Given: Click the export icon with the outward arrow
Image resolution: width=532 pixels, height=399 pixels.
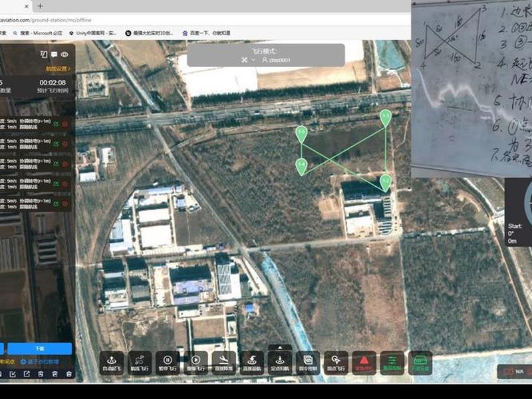Looking at the screenshot, I should point(27,374).
